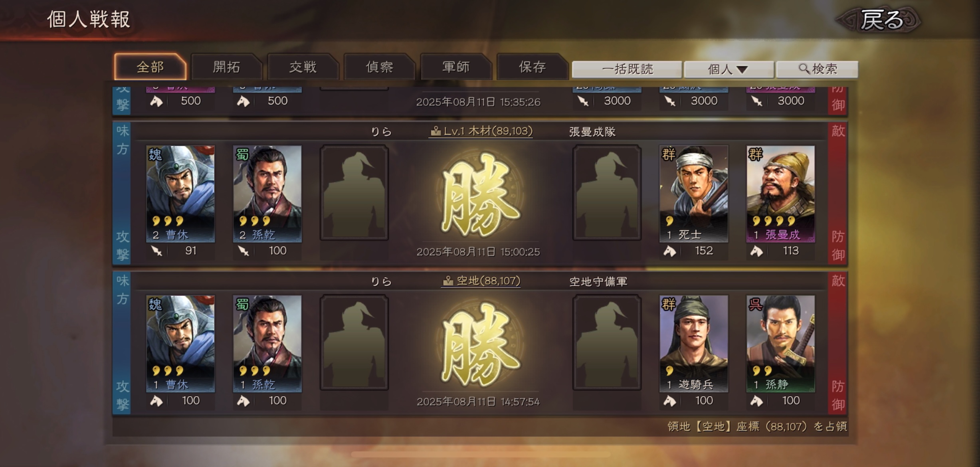Image resolution: width=980 pixels, height=467 pixels.
Task: Select the 軍師 tab
Action: 456,67
